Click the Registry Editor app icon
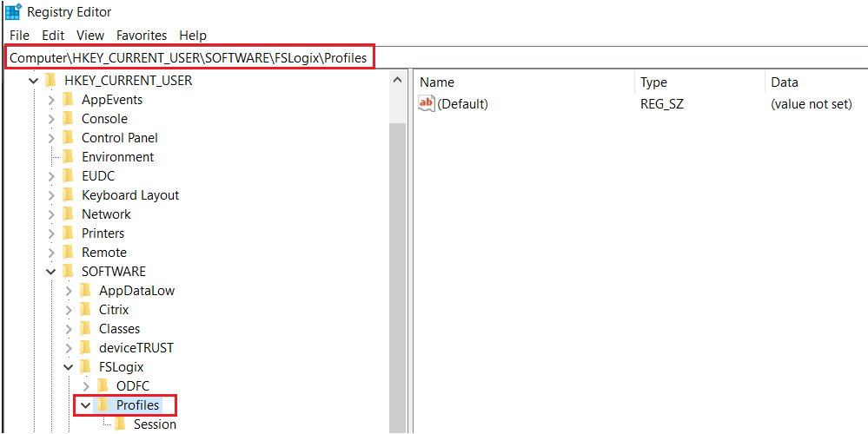The image size is (868, 434). [x=13, y=11]
